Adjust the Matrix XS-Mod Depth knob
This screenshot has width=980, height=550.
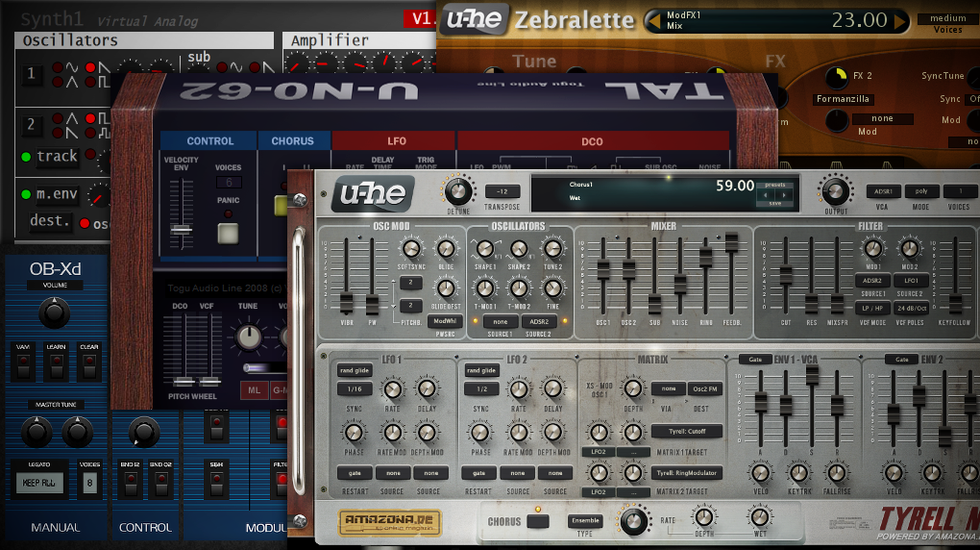coord(632,388)
